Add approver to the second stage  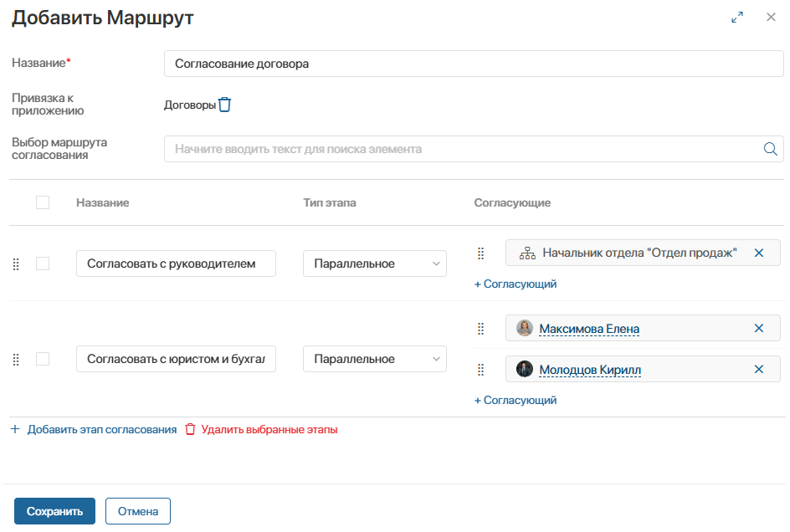point(516,400)
